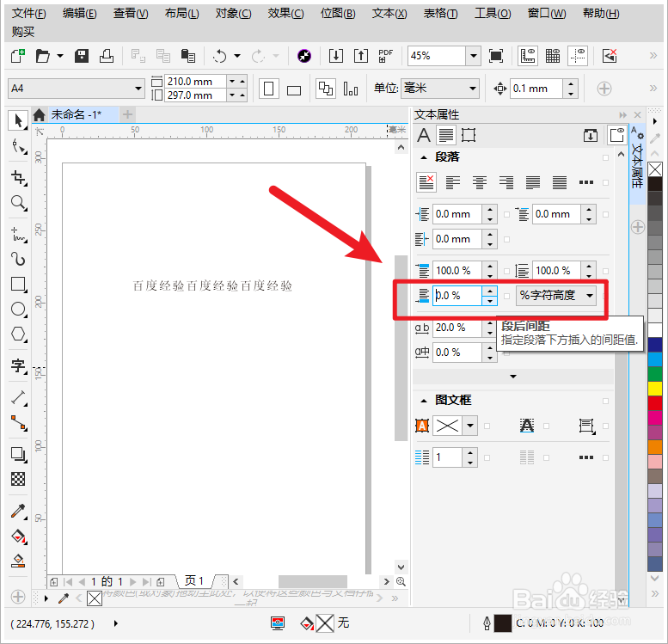Select the Drop Shadow tool
Image resolution: width=668 pixels, height=644 pixels.
18,454
